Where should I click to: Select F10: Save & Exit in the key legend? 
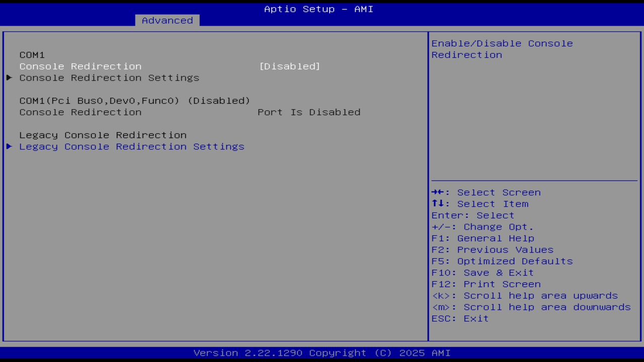pyautogui.click(x=482, y=272)
